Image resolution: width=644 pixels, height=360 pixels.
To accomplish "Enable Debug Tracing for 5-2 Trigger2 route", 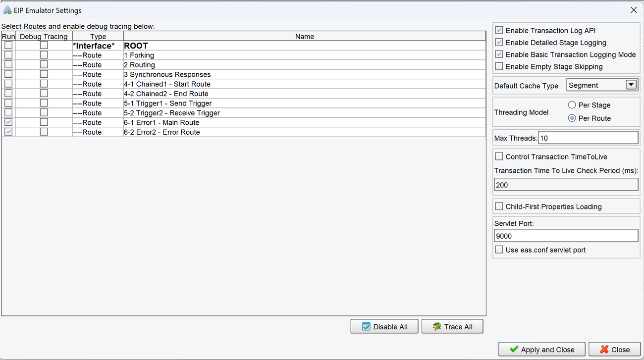I will pyautogui.click(x=44, y=112).
